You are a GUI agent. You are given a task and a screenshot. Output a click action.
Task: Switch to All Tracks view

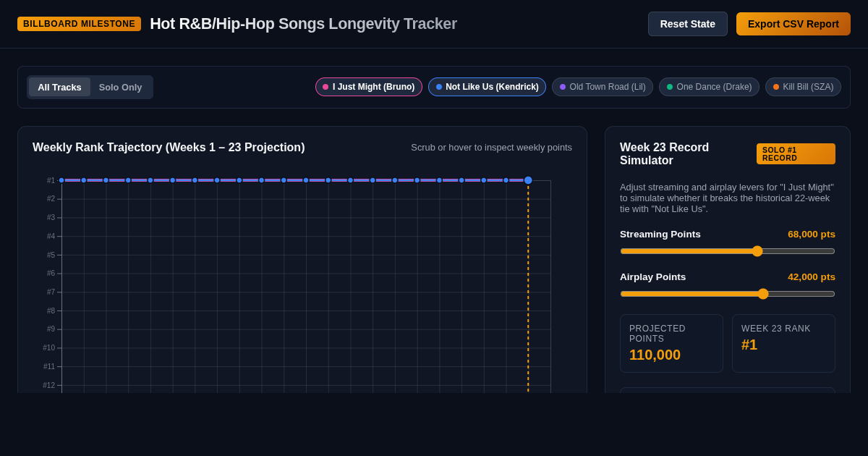[x=59, y=87]
